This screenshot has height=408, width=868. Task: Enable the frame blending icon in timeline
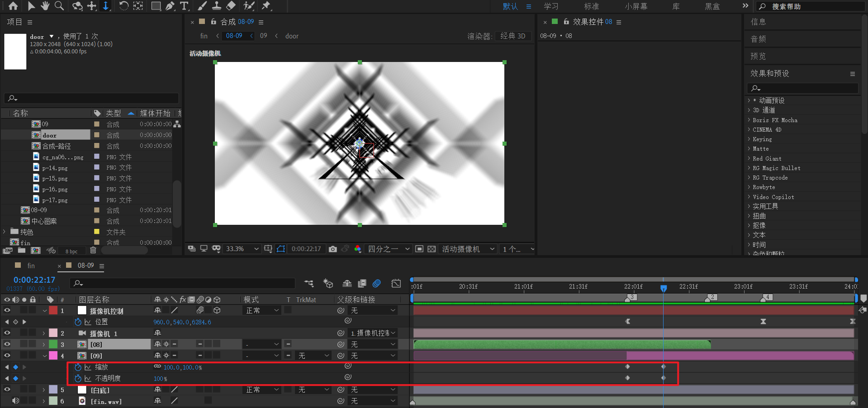tap(362, 284)
